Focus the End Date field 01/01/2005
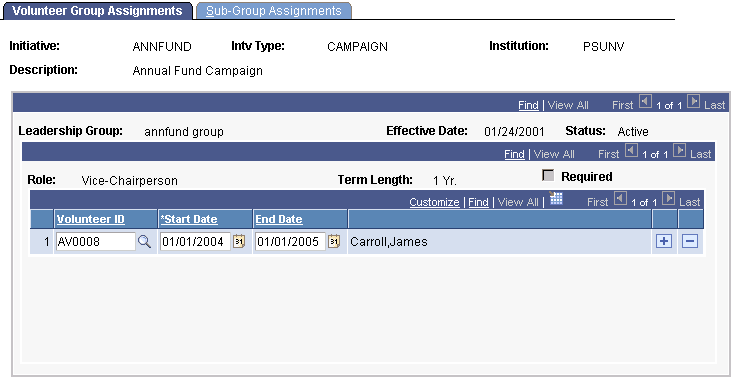 coord(290,242)
